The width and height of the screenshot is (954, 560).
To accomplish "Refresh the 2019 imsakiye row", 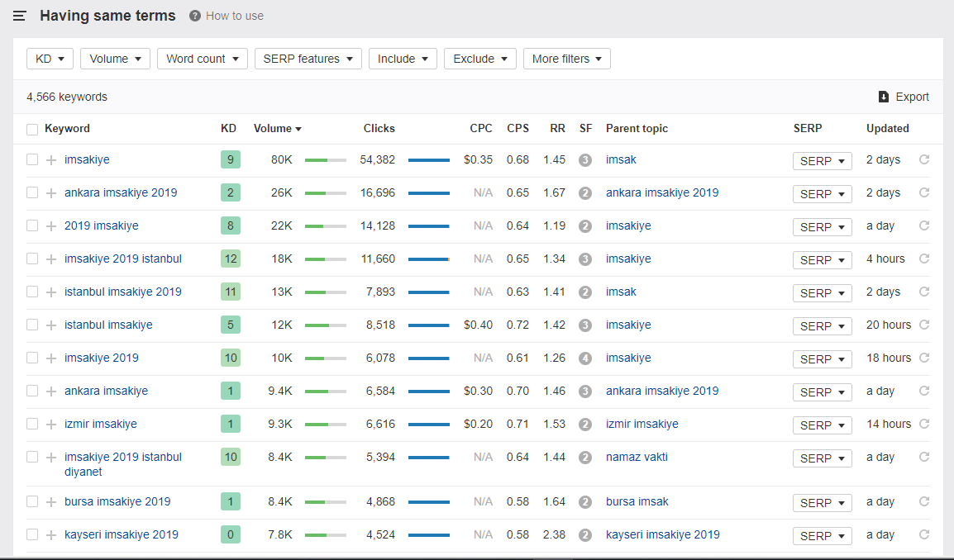I will [x=924, y=225].
